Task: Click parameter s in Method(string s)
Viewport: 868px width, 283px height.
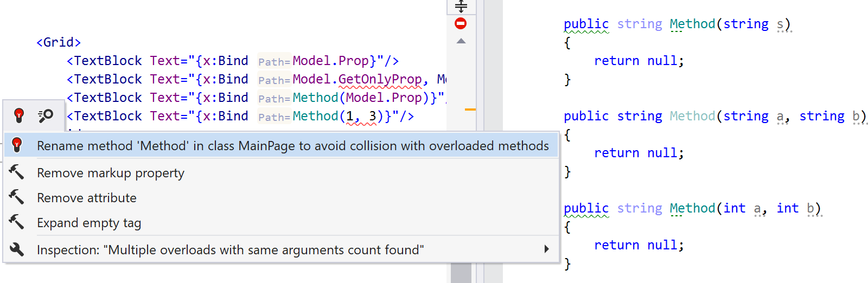Action: pos(780,24)
